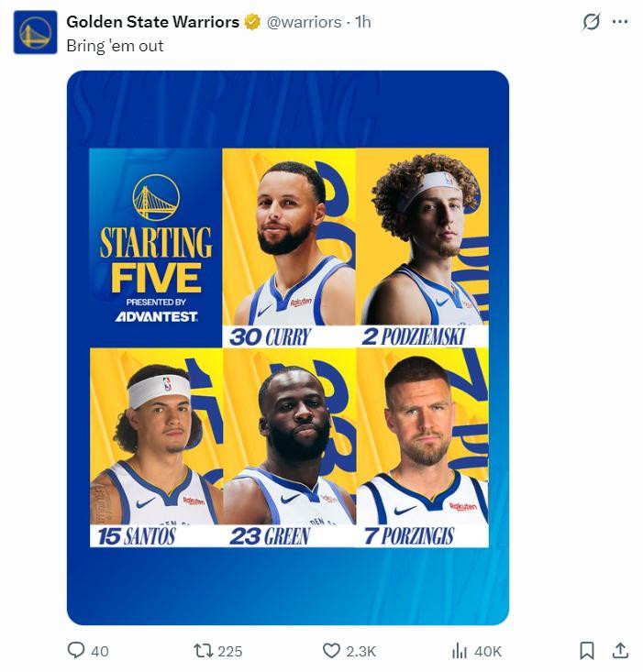Open the 1h timestamp link

click(x=361, y=22)
